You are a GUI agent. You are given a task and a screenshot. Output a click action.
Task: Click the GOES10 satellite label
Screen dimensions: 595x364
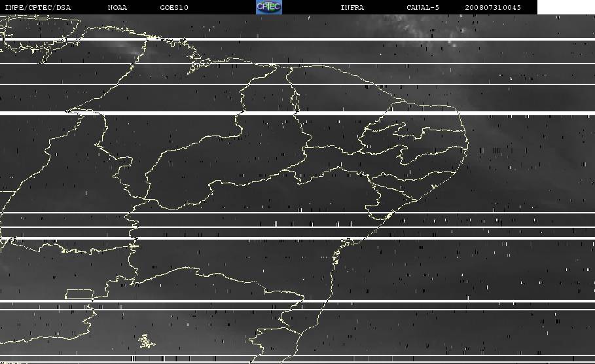tap(174, 8)
